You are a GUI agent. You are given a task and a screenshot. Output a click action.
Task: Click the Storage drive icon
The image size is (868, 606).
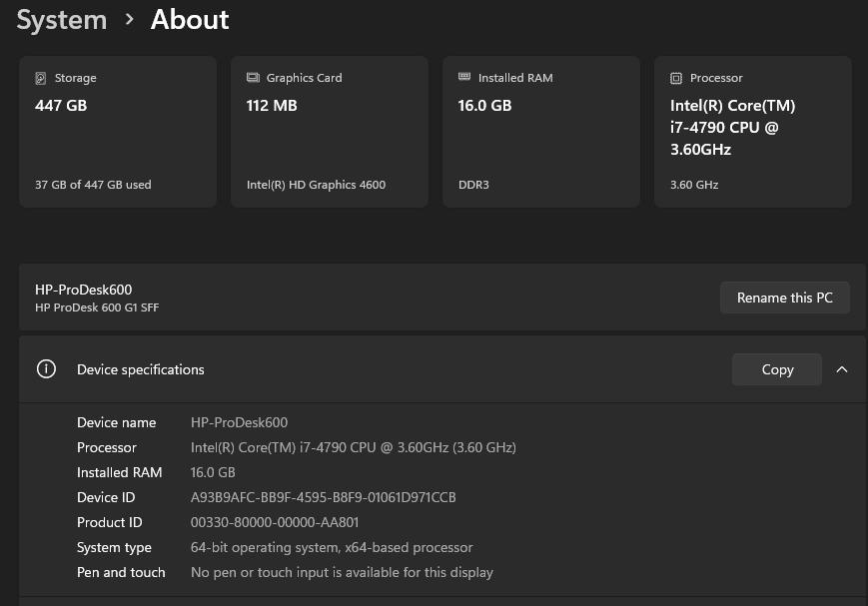click(x=41, y=78)
